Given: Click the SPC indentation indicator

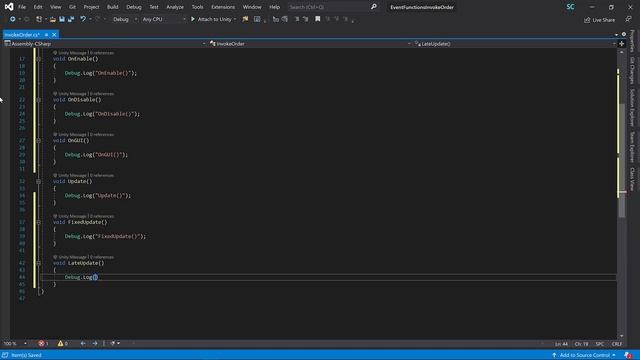Looking at the screenshot, I should point(600,344).
